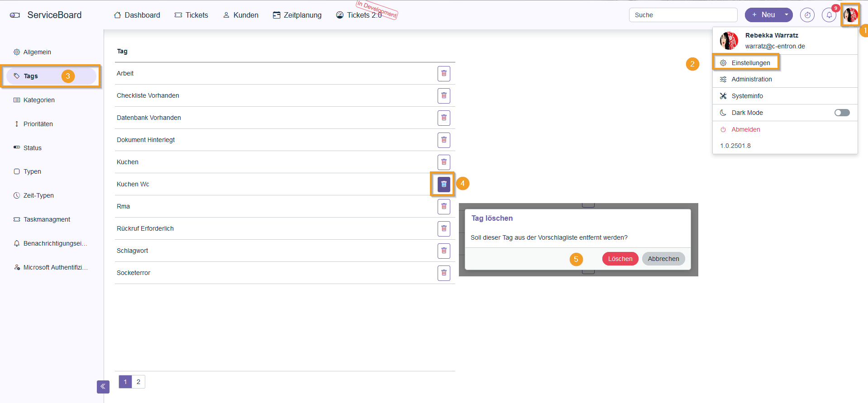The height and width of the screenshot is (403, 868).
Task: Confirm deletion with the Löschen button
Action: [620, 259]
